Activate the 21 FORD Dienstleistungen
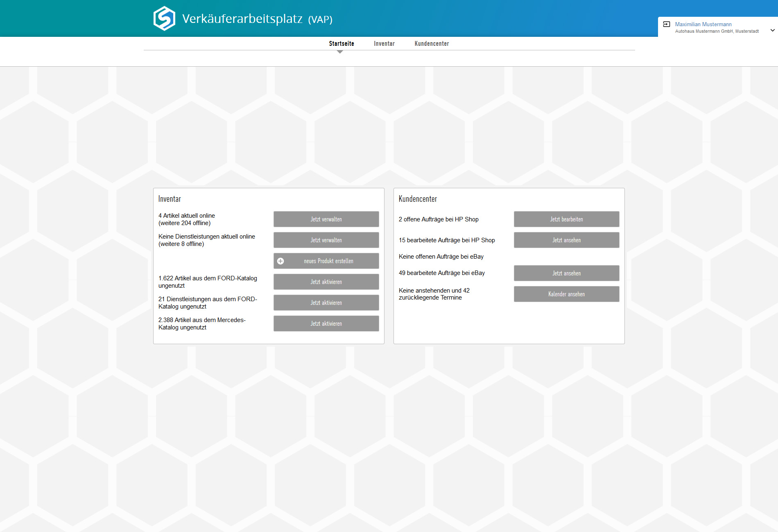This screenshot has width=778, height=532. [326, 303]
